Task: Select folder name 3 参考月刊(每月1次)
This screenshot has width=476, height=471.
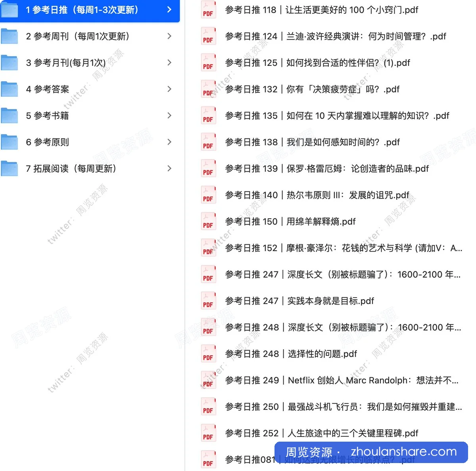Action: tap(66, 63)
